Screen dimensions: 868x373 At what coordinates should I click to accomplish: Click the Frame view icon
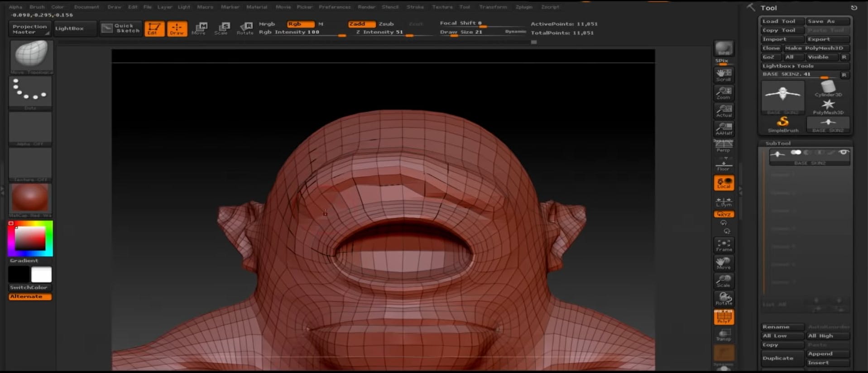[724, 245]
